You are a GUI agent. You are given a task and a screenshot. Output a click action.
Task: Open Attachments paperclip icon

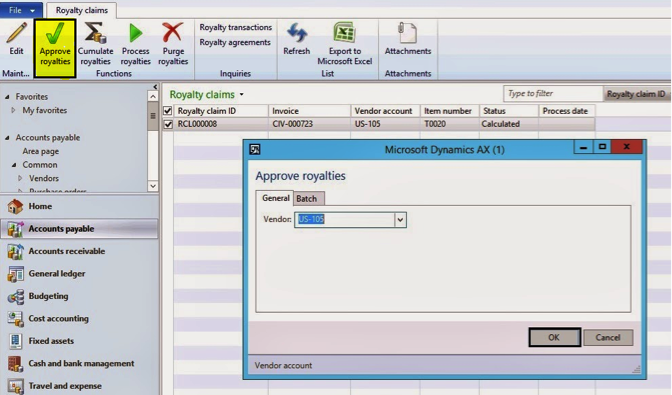[x=407, y=33]
